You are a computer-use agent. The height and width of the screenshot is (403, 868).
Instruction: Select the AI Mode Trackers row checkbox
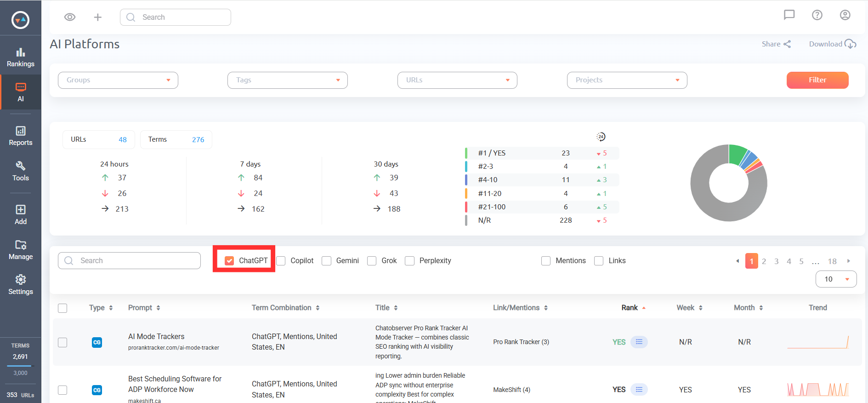click(62, 342)
